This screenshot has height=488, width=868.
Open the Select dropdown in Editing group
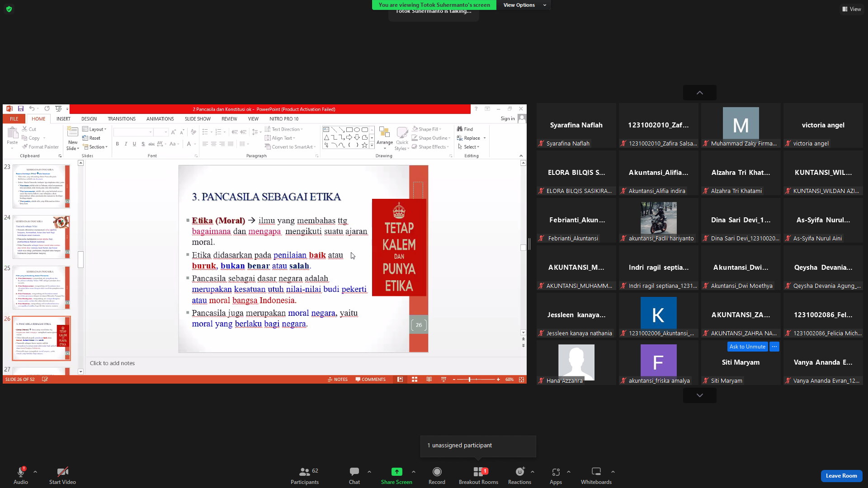click(468, 147)
